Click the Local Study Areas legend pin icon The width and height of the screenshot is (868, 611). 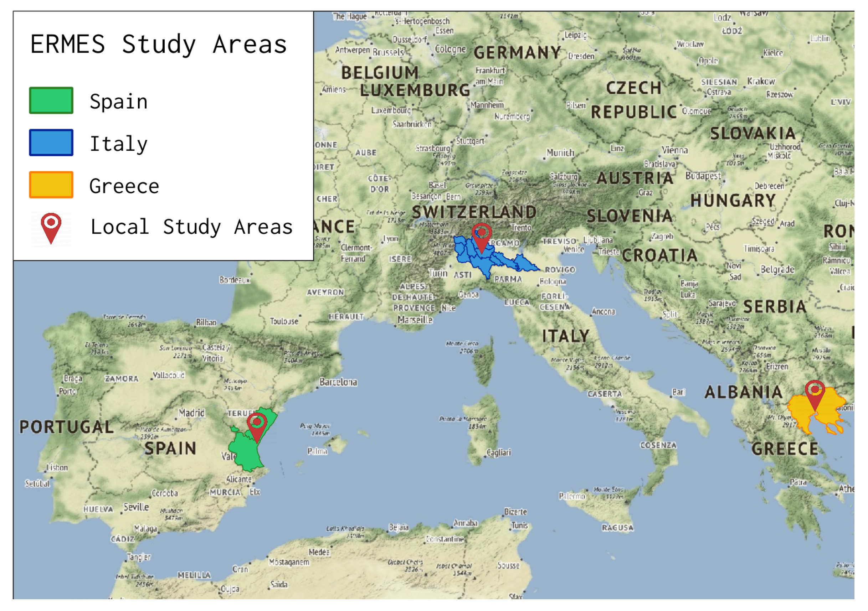tap(51, 227)
